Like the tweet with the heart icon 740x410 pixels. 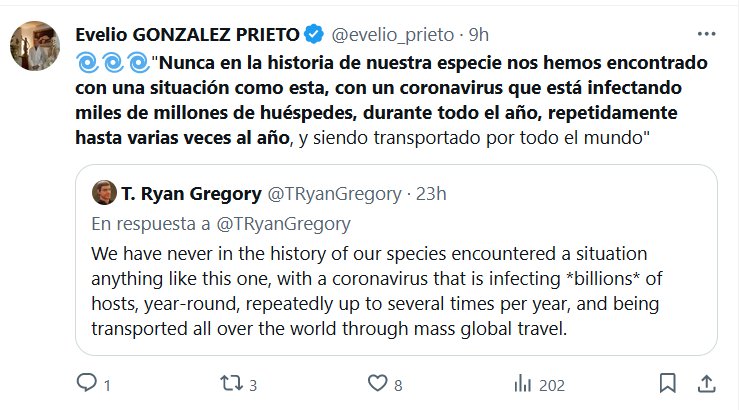coord(377,383)
